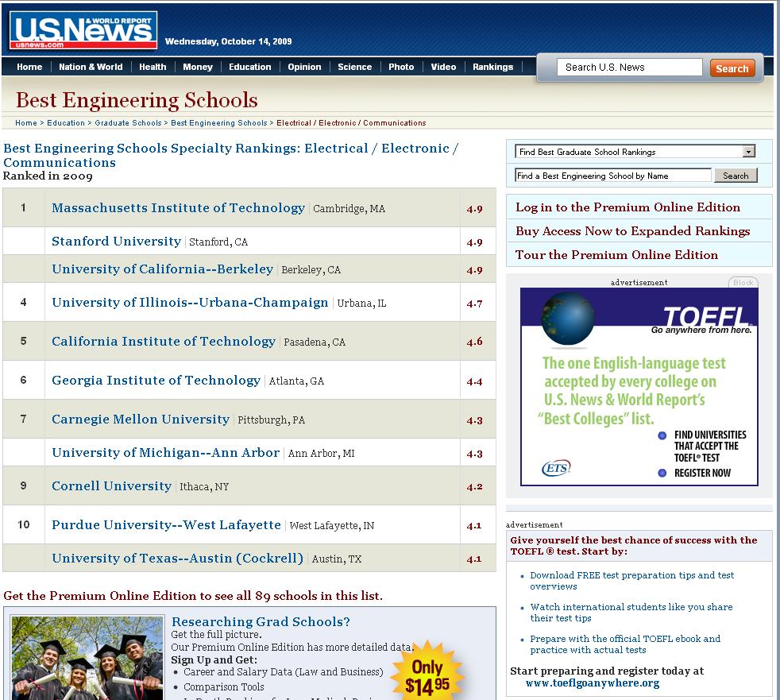Open the Cornell University link
Image resolution: width=780 pixels, height=700 pixels.
coord(111,486)
